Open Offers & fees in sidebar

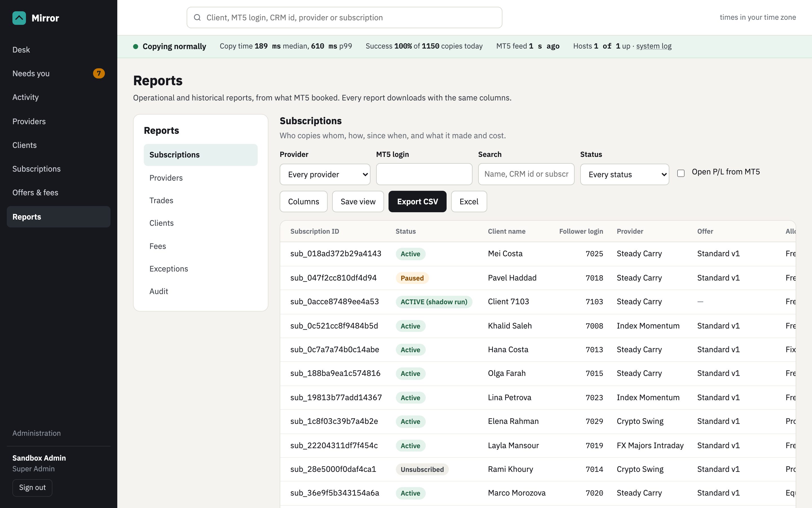tap(58, 192)
